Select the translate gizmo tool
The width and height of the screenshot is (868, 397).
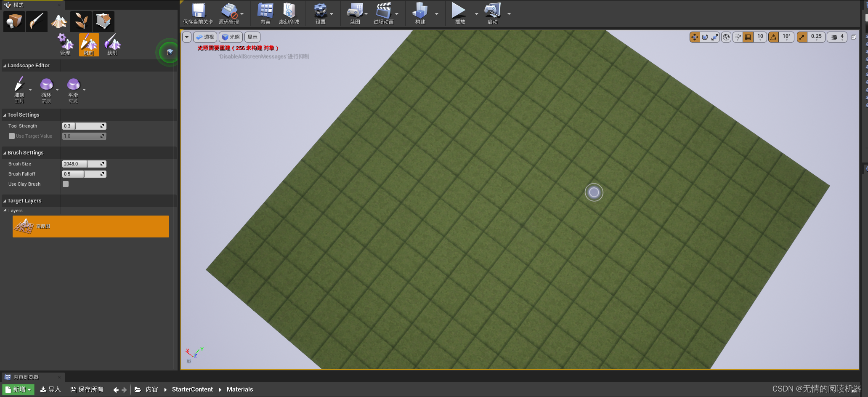694,37
